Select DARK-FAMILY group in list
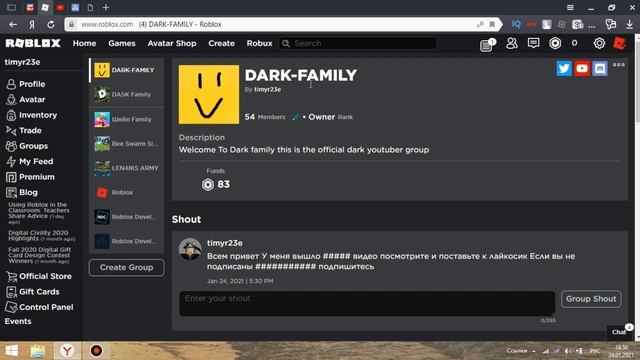 click(x=127, y=70)
